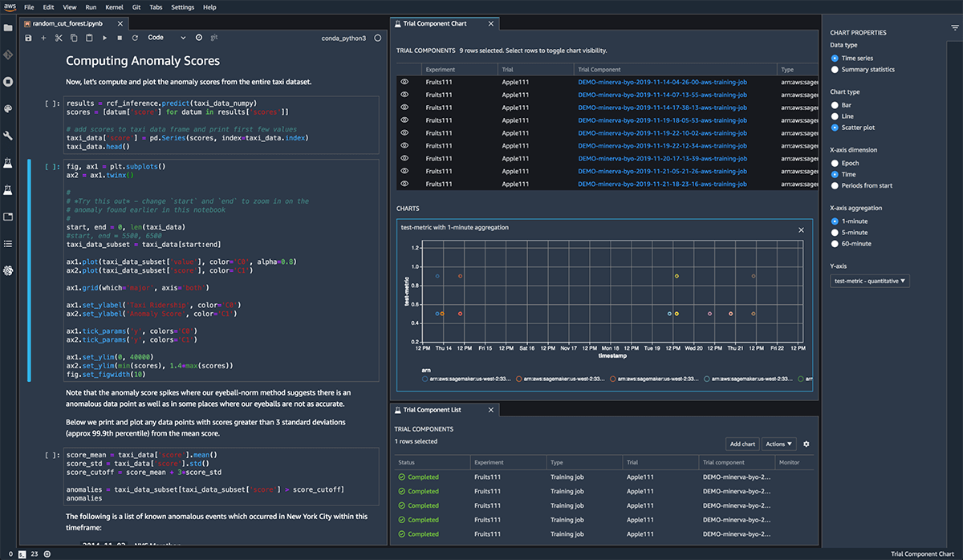
Task: Open the file browser folder icon in sidebar
Action: click(8, 27)
